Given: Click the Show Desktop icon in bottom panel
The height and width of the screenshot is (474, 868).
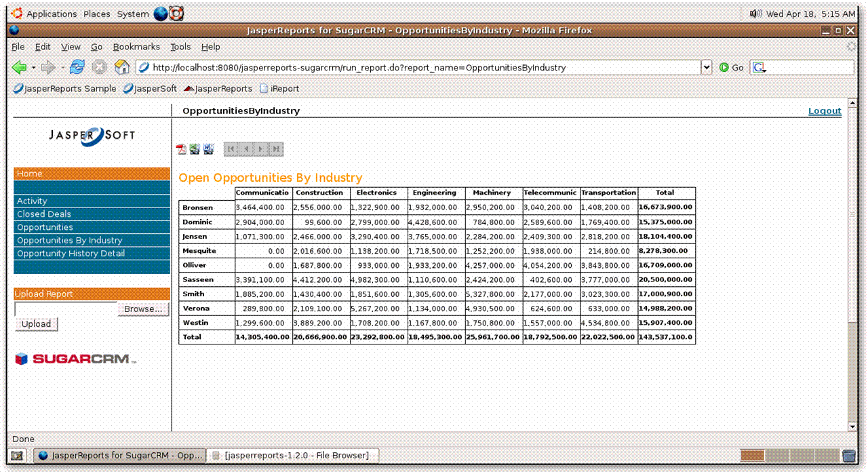Looking at the screenshot, I should tap(18, 456).
